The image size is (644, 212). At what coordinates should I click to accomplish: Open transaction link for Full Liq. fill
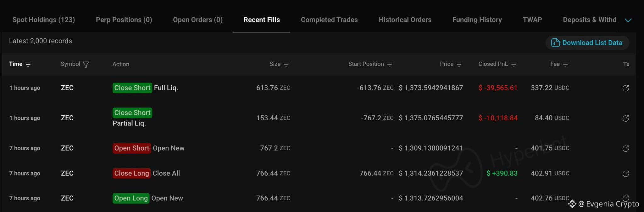pos(626,88)
